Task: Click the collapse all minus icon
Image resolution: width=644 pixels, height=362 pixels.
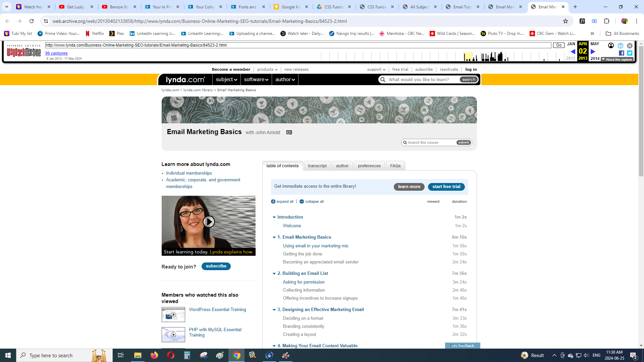Action: pos(302,201)
